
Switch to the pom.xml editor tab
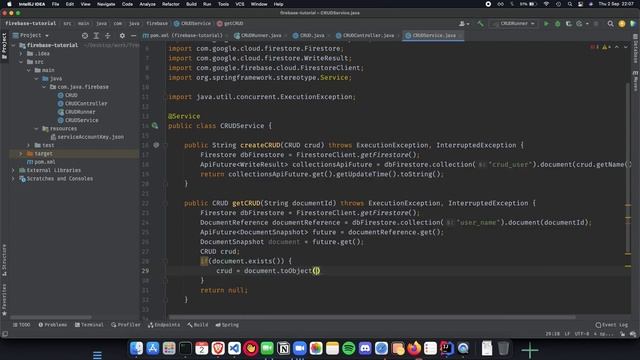tap(183, 36)
